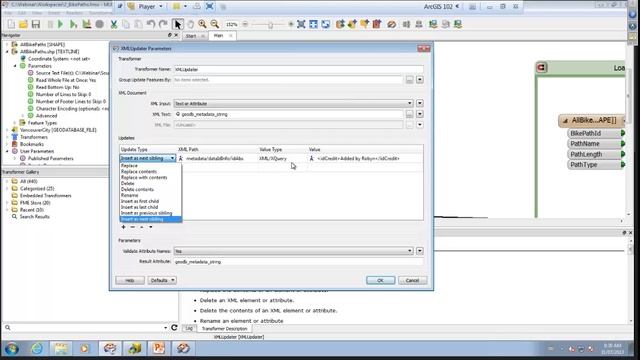Expand the VancouverCity GEODATABASE_FILE node
Screen dimensions: 640x360
[7, 130]
